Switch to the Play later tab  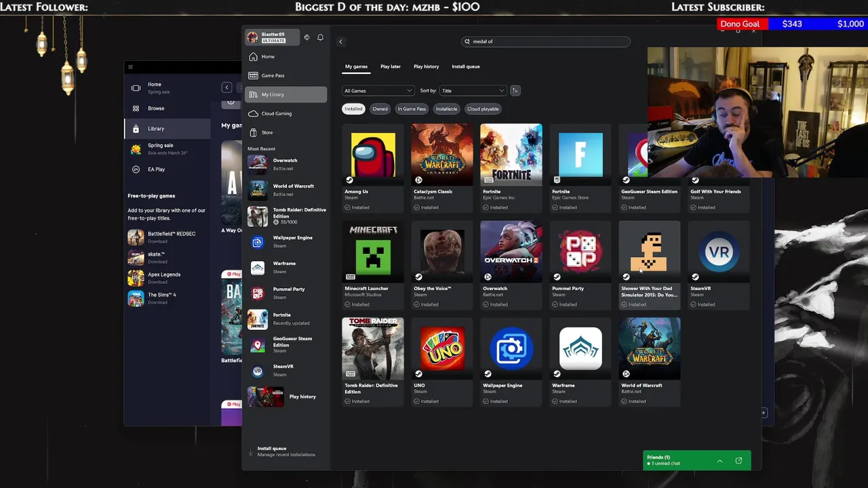pyautogui.click(x=390, y=66)
